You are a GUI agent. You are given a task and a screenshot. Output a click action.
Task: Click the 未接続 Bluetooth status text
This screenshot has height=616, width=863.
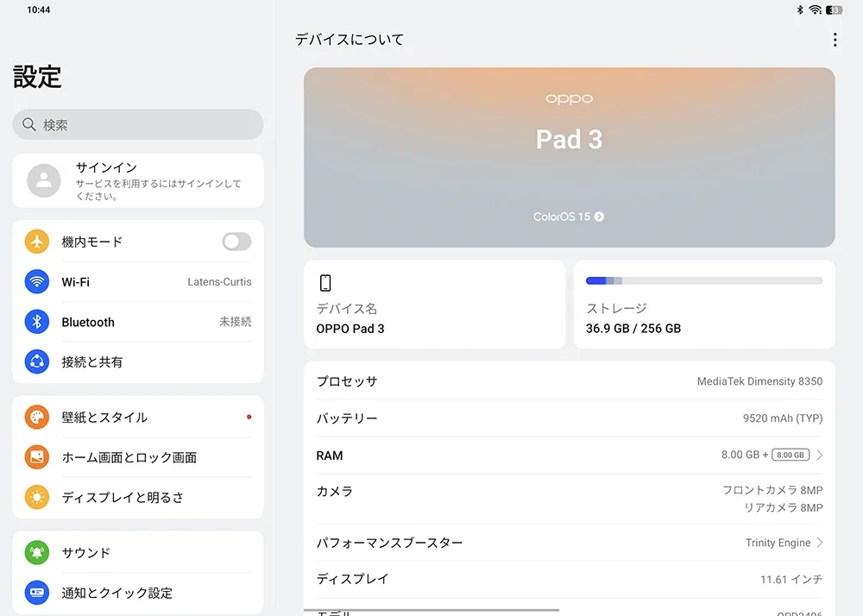click(x=236, y=322)
